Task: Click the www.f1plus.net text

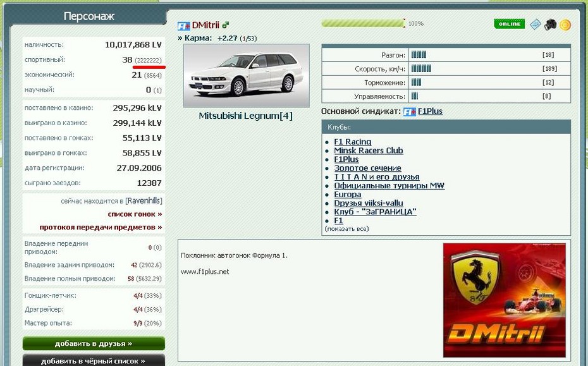Action: coord(205,272)
